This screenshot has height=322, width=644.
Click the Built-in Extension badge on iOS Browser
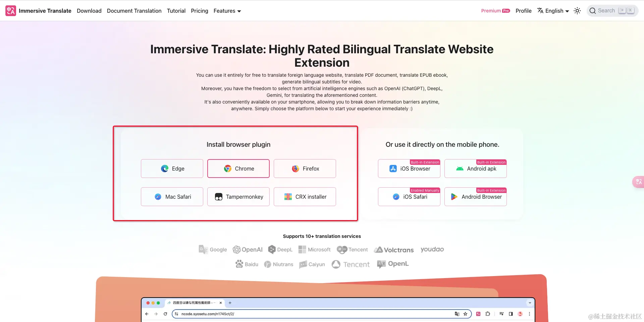click(425, 162)
